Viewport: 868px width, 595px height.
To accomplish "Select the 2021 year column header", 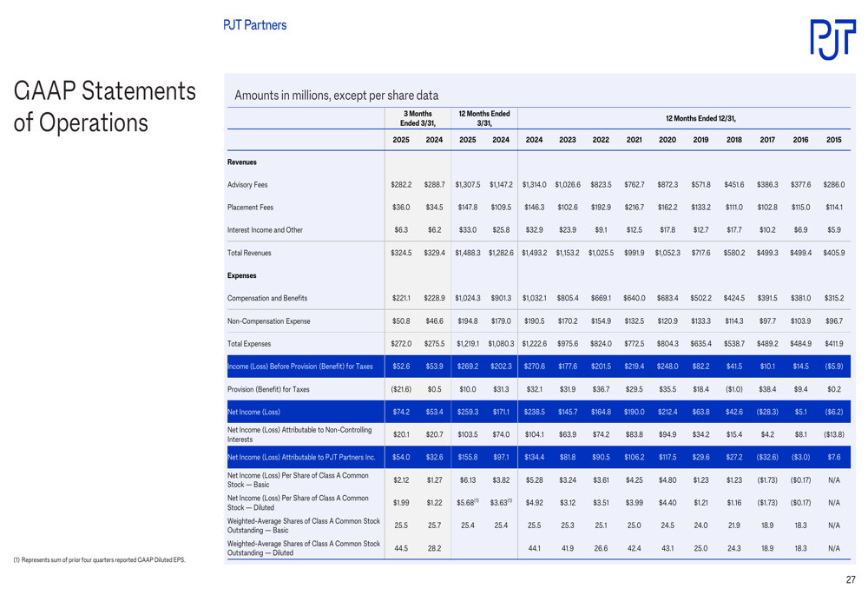I will [634, 140].
